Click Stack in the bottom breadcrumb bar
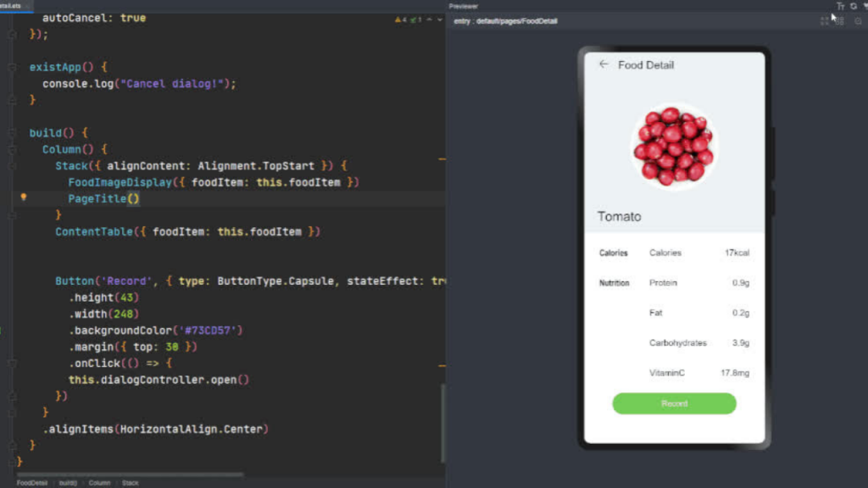The image size is (868, 488). tap(131, 483)
